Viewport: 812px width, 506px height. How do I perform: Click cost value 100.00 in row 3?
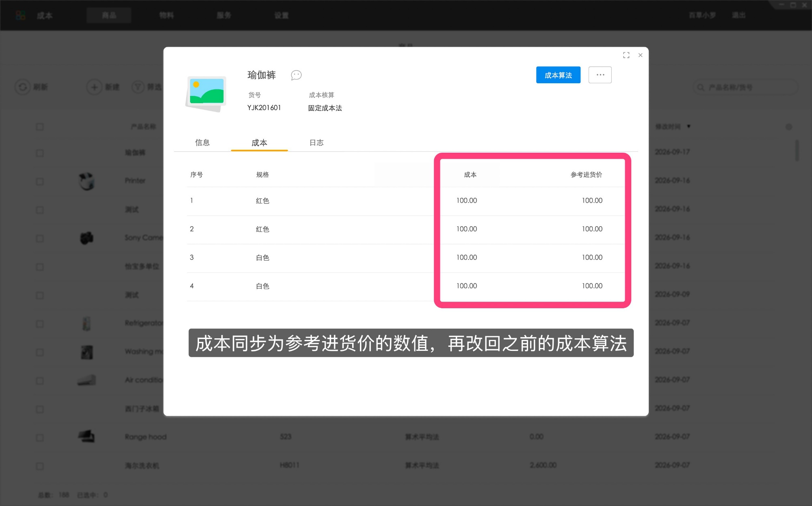pos(466,257)
